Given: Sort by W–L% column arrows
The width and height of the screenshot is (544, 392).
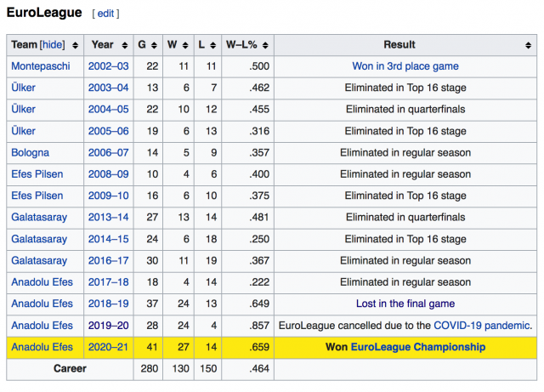Looking at the screenshot, I should (265, 45).
